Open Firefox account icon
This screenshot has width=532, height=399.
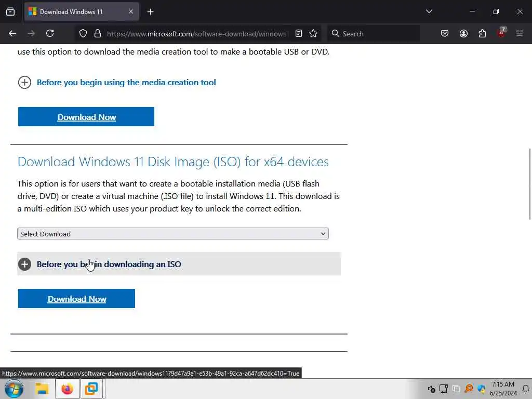(x=463, y=33)
